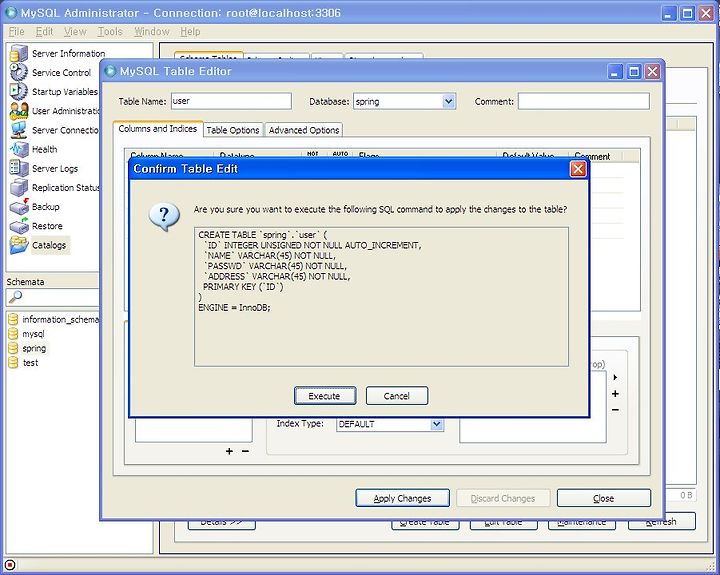Open the Index Type DEFAULT dropdown
Image resolution: width=720 pixels, height=575 pixels.
tap(437, 424)
